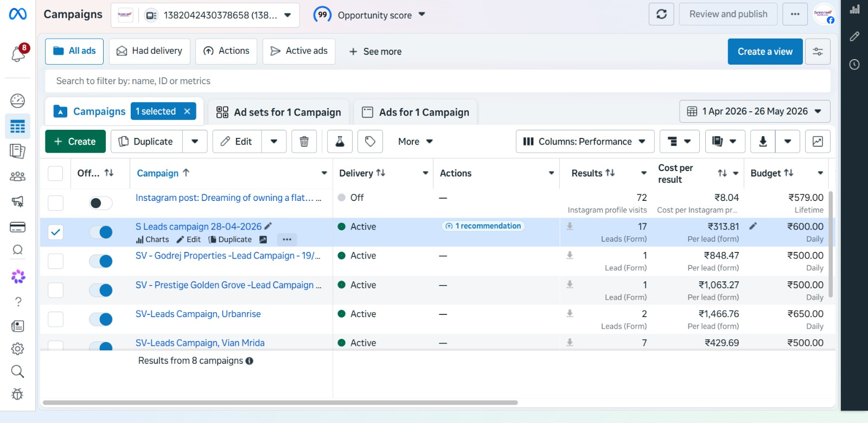Open the 1 recommendation link
The width and height of the screenshot is (868, 423).
pyautogui.click(x=483, y=226)
